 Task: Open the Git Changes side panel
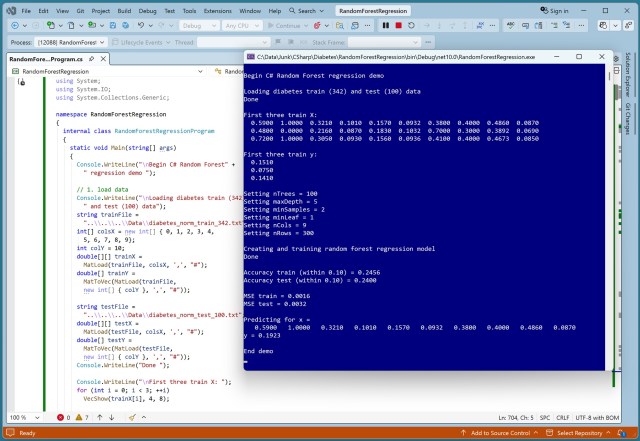(x=628, y=118)
